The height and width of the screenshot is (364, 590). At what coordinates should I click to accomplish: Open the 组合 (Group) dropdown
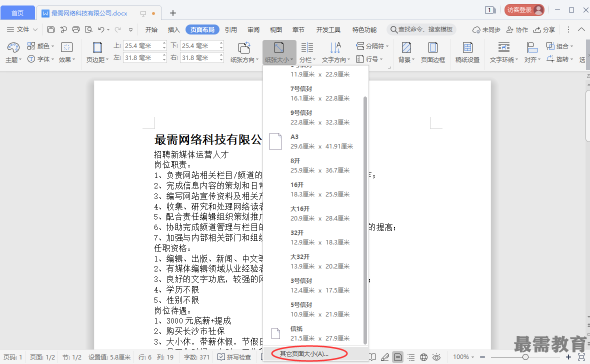pyautogui.click(x=559, y=46)
